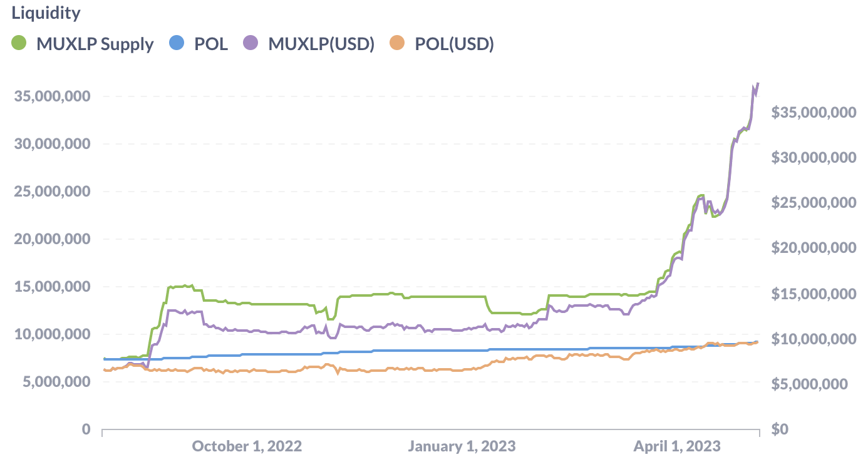Image resolution: width=868 pixels, height=457 pixels.
Task: Click the 0 label on left axis
Action: point(86,429)
